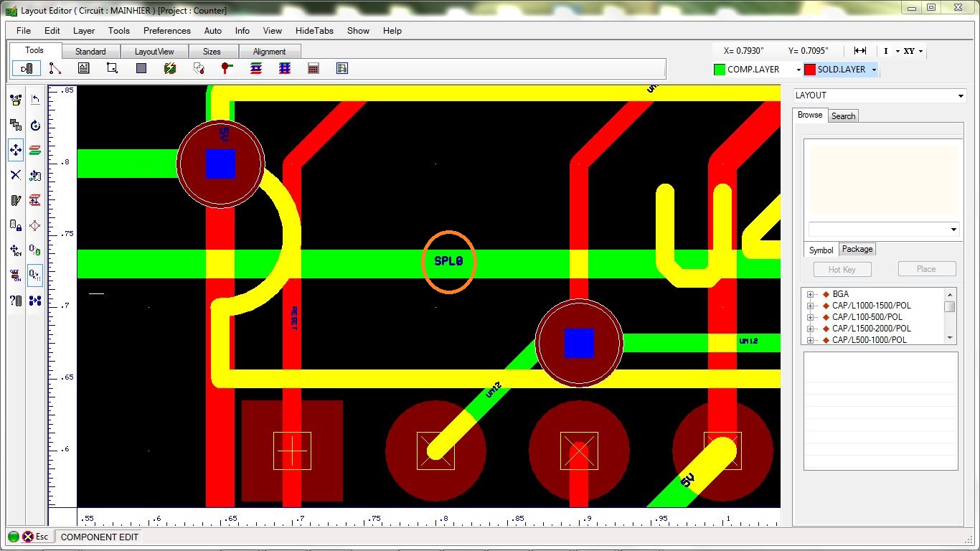Click the component edit pencil icon

point(16,200)
